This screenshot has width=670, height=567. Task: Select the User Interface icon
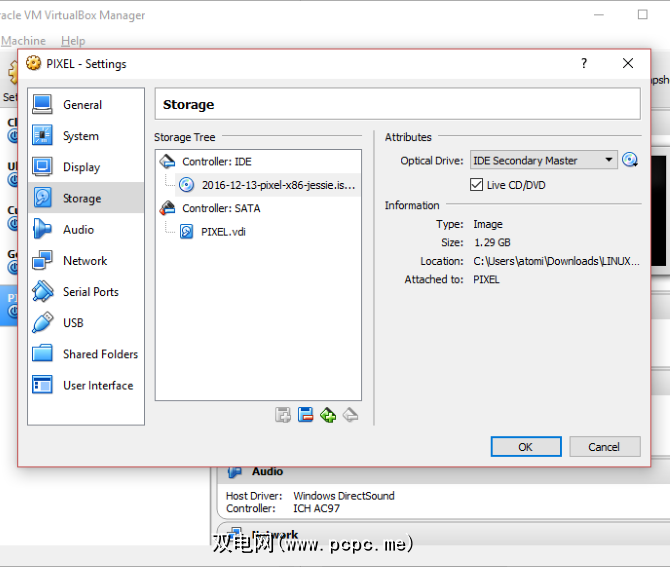tap(42, 385)
